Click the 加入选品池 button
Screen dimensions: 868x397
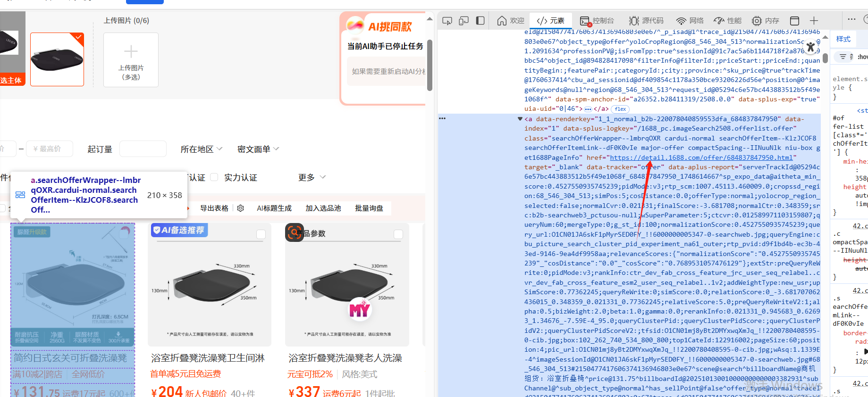323,208
